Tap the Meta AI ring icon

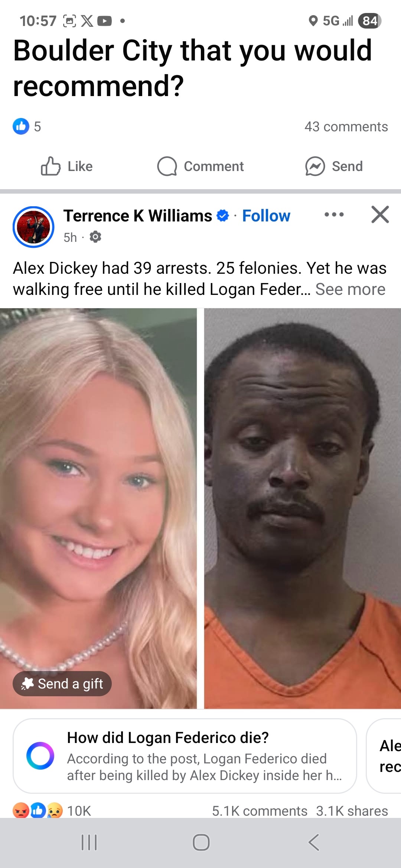40,756
